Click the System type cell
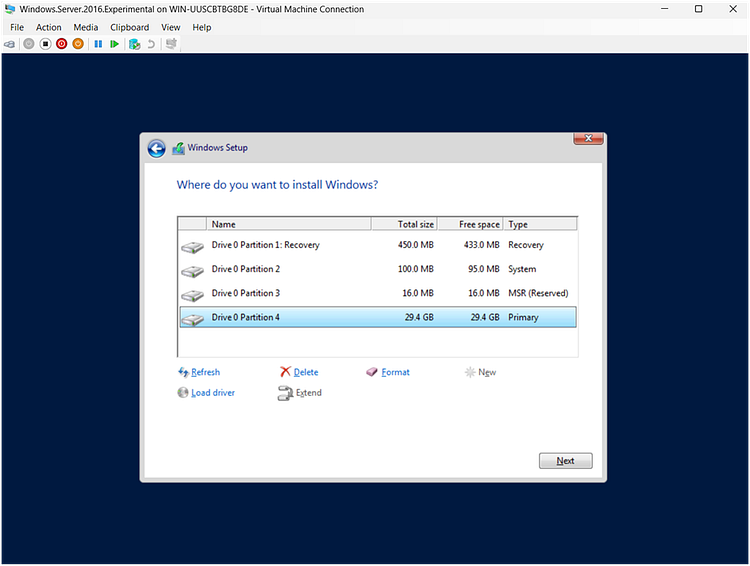The height and width of the screenshot is (566, 750). tap(522, 269)
